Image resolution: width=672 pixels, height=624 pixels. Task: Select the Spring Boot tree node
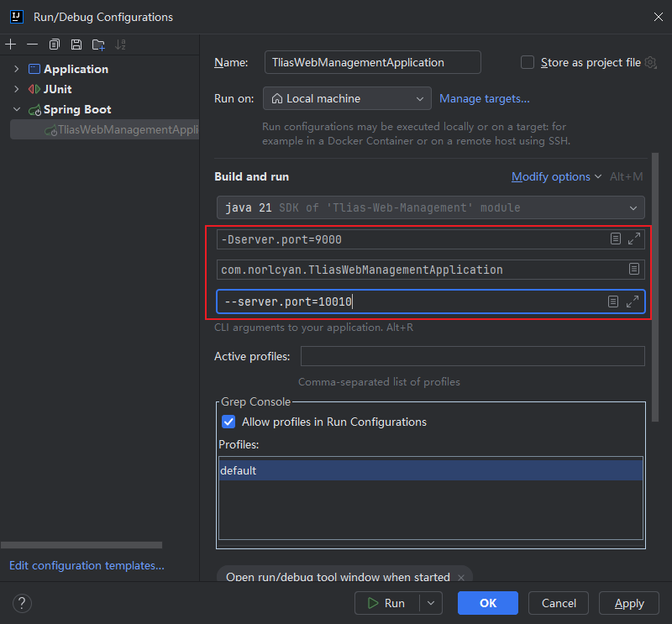tap(77, 109)
